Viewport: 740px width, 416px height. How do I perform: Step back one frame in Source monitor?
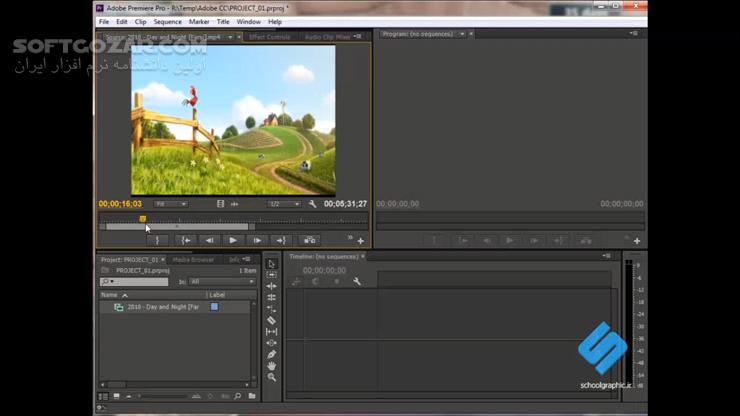point(209,241)
